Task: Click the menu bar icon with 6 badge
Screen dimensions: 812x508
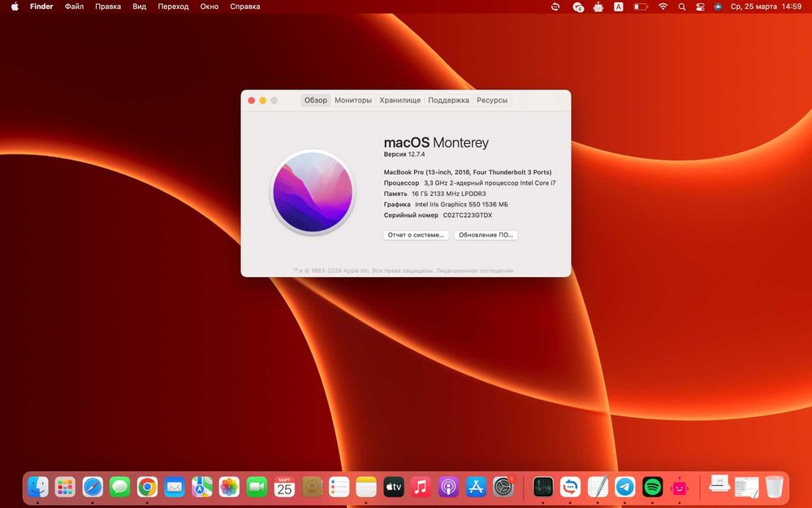Action: pyautogui.click(x=578, y=7)
